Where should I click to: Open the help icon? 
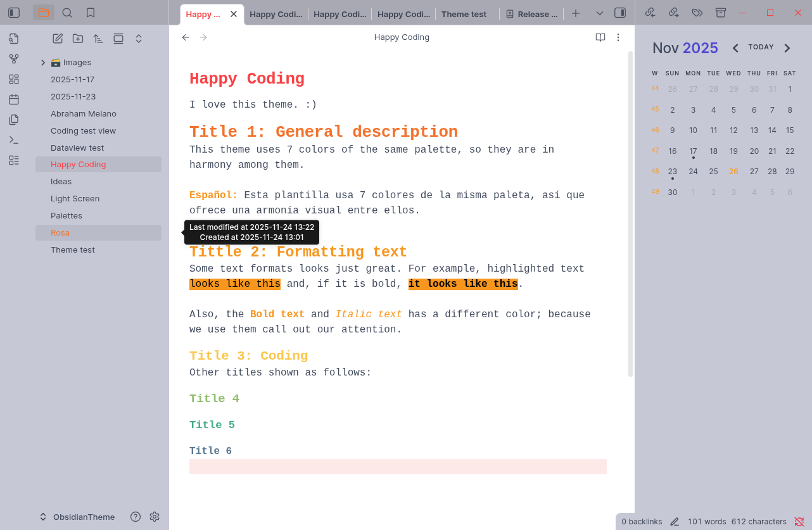coord(136,517)
